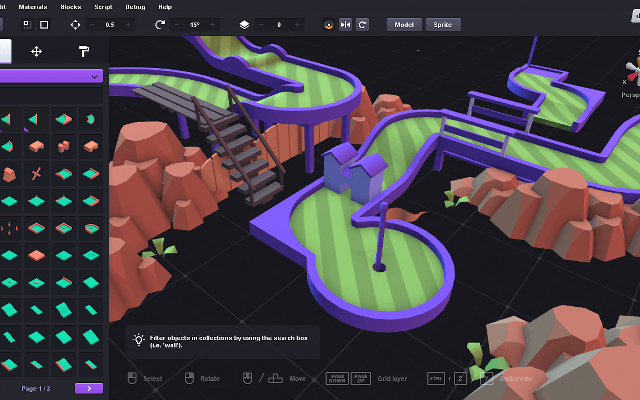Click the circular arrow button beside mirror
Image resolution: width=640 pixels, height=400 pixels.
[362, 25]
